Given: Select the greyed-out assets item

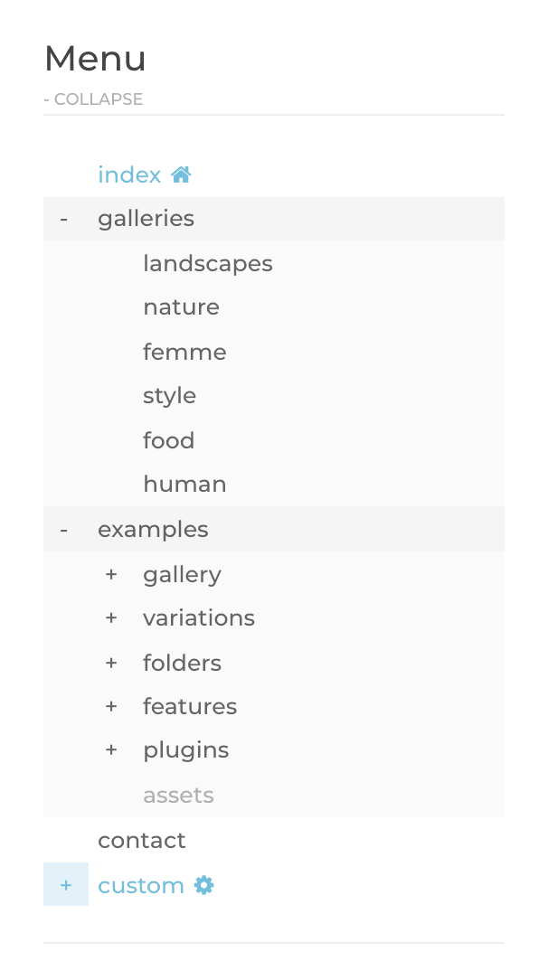Looking at the screenshot, I should point(178,796).
